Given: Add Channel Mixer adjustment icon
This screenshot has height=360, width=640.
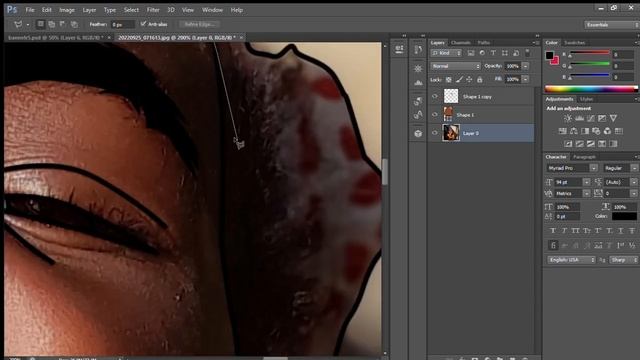Looking at the screenshot, I should (x=607, y=131).
